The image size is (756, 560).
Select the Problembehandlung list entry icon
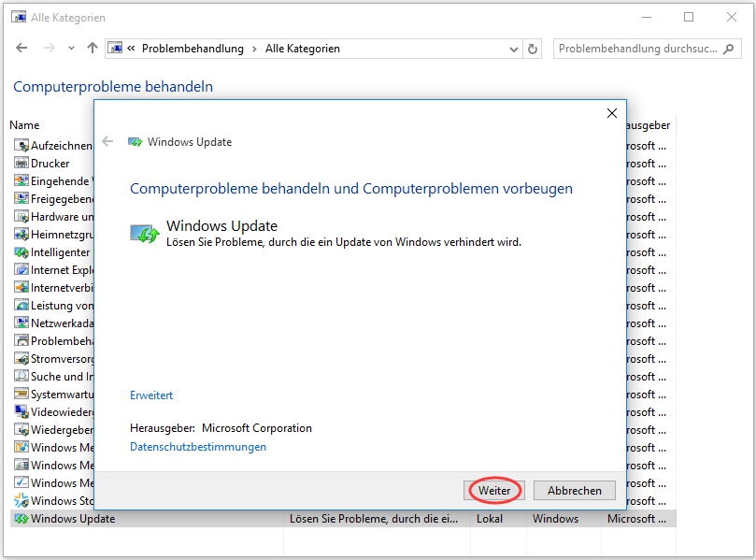21,341
